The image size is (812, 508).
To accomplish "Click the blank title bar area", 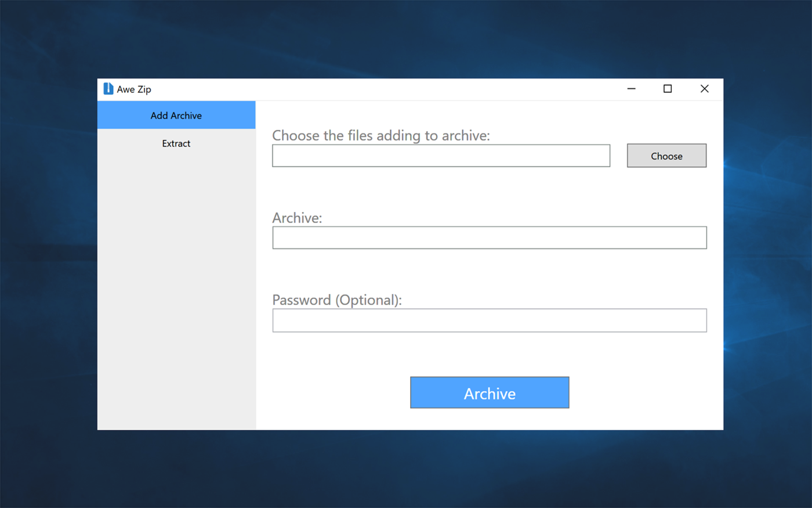I will (383, 89).
